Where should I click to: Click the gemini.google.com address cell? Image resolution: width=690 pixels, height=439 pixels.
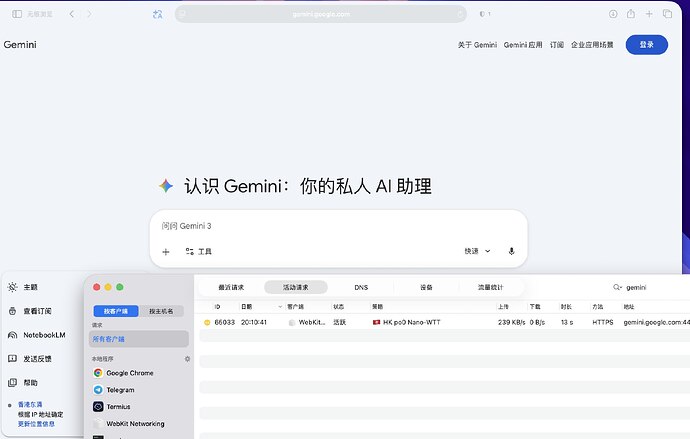657,322
